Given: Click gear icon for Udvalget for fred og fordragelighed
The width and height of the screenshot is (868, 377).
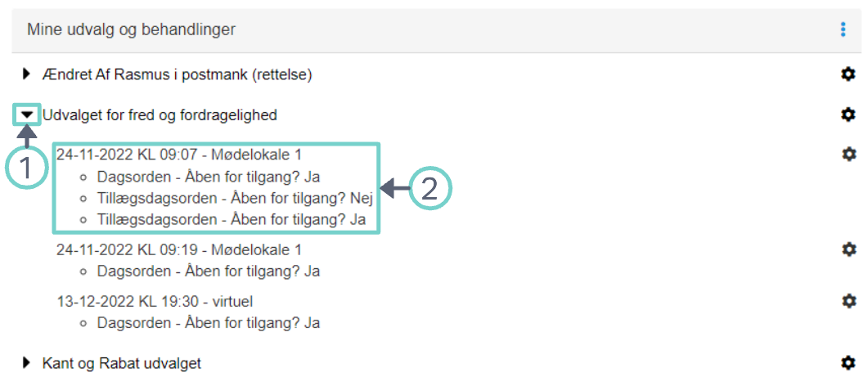Looking at the screenshot, I should [848, 114].
